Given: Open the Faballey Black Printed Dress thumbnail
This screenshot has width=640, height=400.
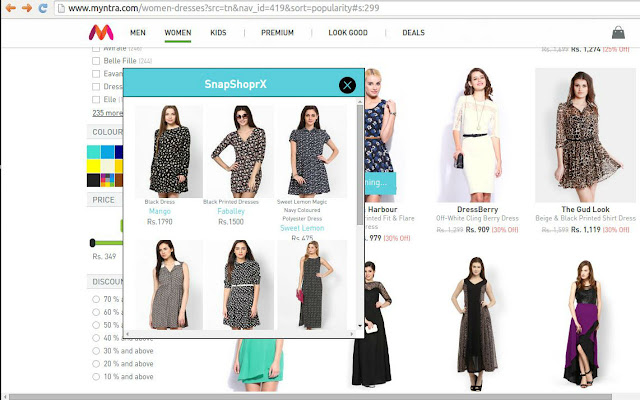Looking at the screenshot, I should click(240, 151).
